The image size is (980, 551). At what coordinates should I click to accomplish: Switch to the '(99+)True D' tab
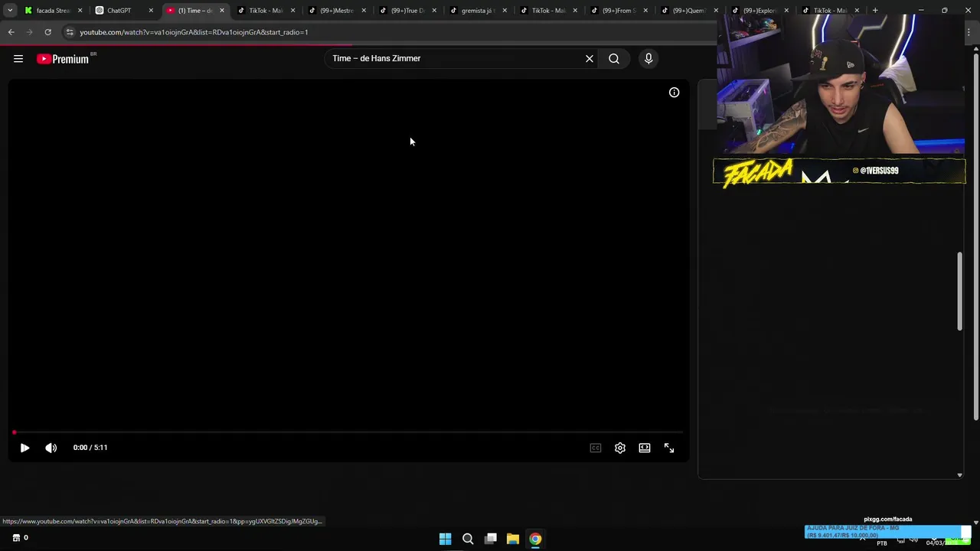tap(407, 11)
